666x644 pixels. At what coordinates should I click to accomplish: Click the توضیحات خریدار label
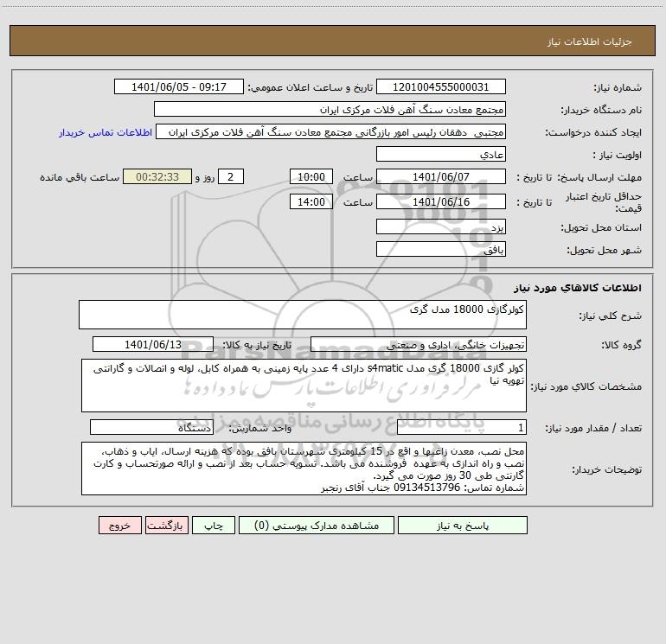pyautogui.click(x=606, y=470)
